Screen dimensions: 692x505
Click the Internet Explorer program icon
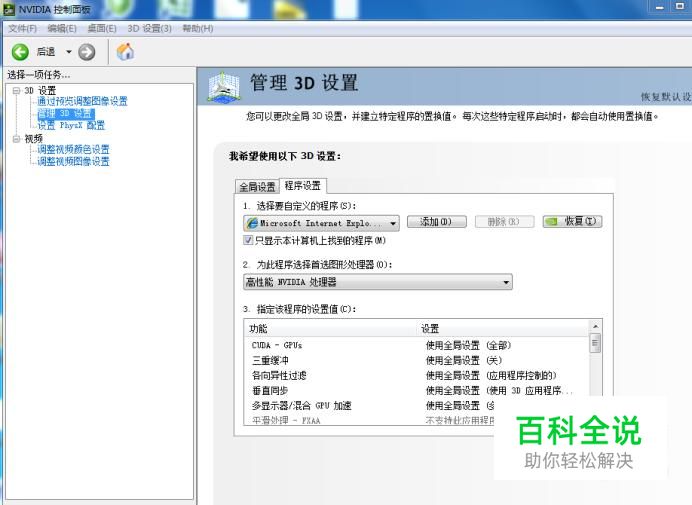(x=252, y=223)
